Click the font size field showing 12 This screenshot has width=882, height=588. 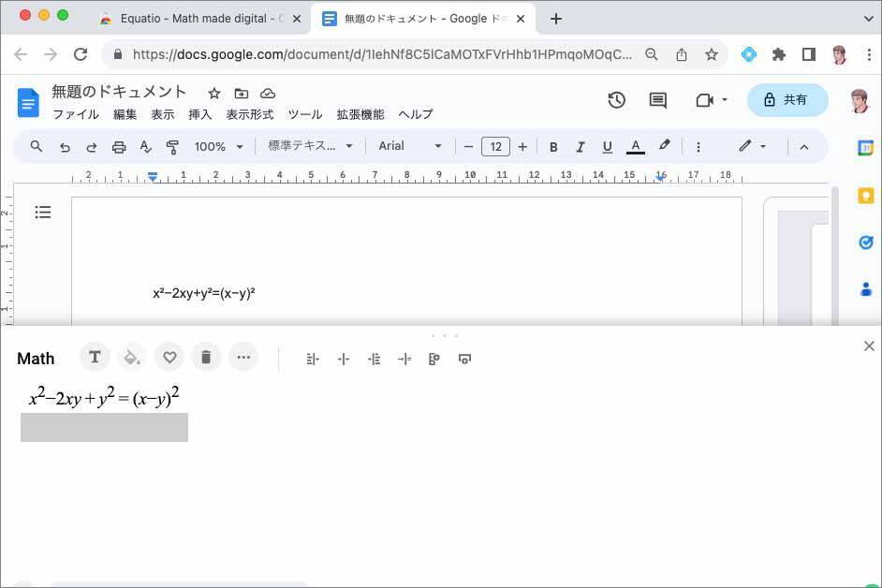[x=495, y=146]
